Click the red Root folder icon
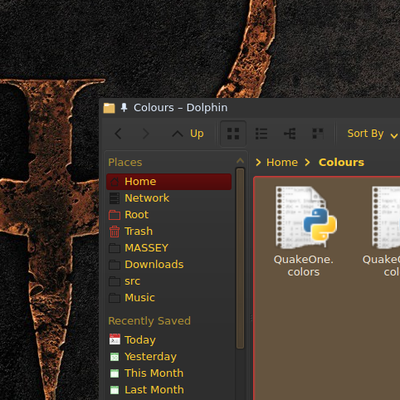This screenshot has height=400, width=400. pyautogui.click(x=114, y=215)
